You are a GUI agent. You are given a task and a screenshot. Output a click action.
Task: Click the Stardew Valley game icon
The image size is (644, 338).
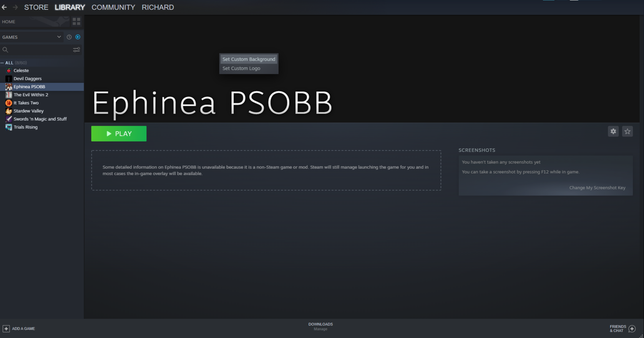pos(8,111)
